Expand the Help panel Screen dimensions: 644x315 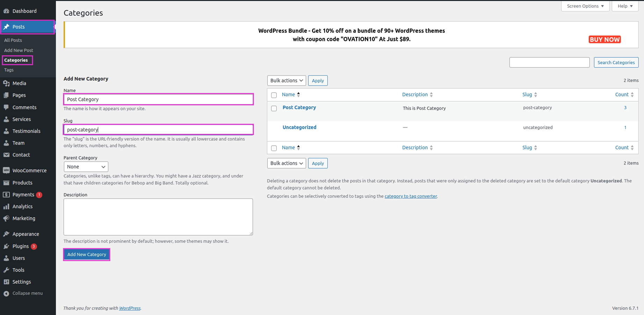point(625,6)
